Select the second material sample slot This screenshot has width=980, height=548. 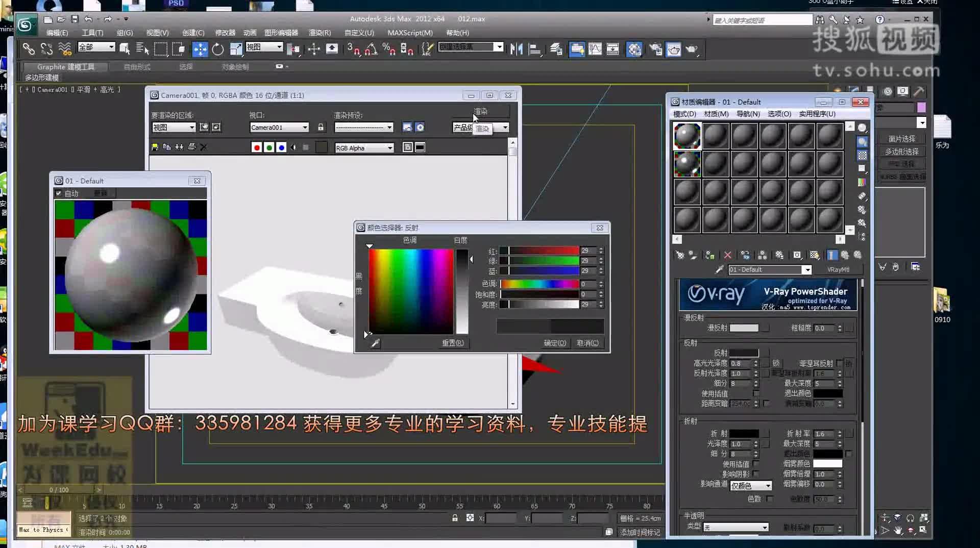tap(716, 136)
